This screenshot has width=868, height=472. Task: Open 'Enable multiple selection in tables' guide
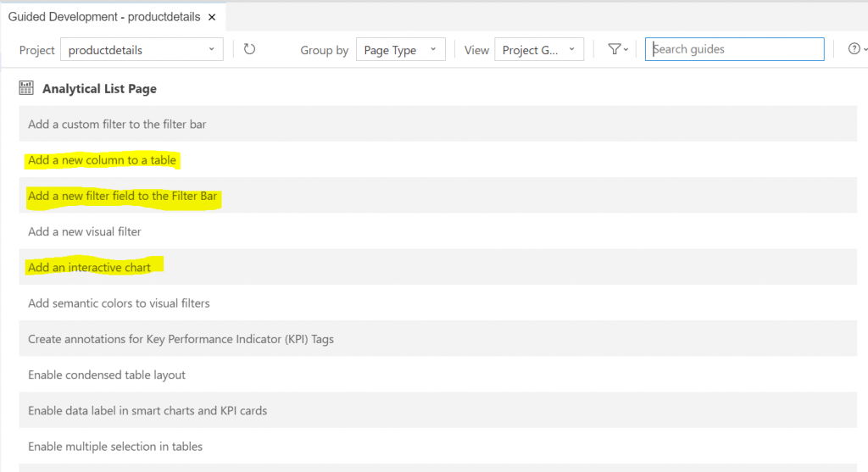[x=438, y=446]
